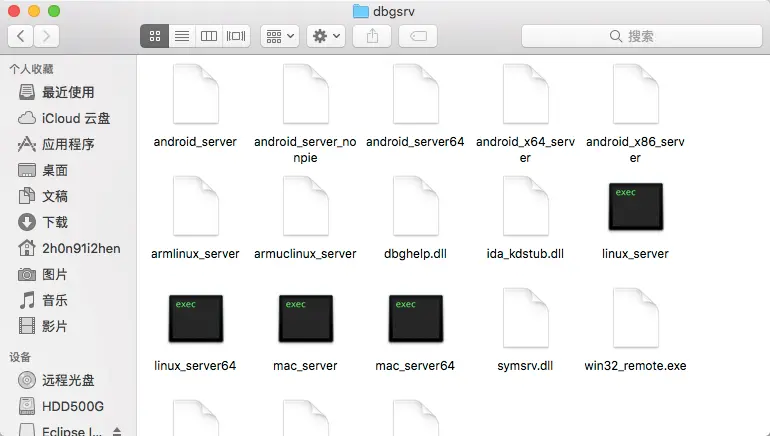
Task: Go back with the left chevron button
Action: (21, 36)
